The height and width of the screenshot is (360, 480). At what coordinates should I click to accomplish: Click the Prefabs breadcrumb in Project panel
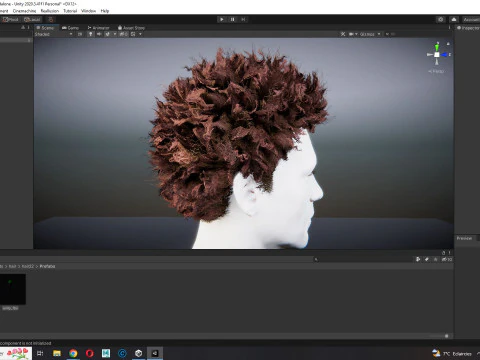tap(47, 266)
